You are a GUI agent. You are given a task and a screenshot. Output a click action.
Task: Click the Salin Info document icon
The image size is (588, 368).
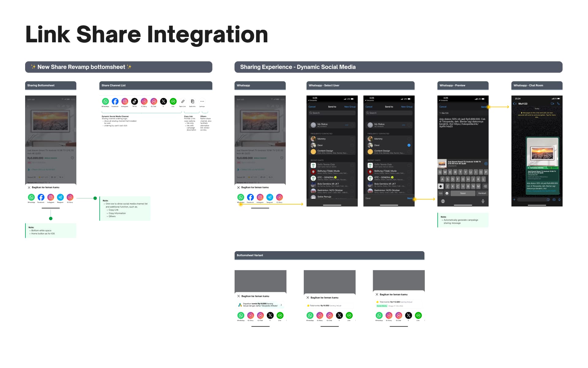(192, 102)
